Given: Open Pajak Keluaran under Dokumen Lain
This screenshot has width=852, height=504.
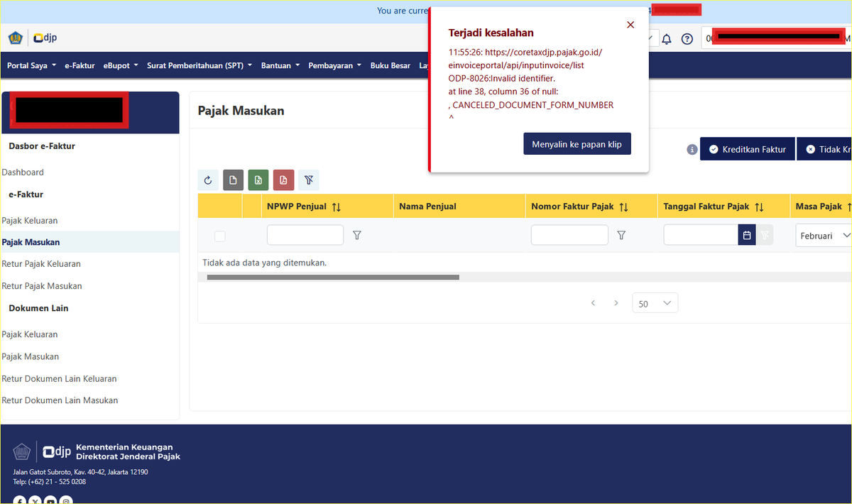Looking at the screenshot, I should coord(30,334).
